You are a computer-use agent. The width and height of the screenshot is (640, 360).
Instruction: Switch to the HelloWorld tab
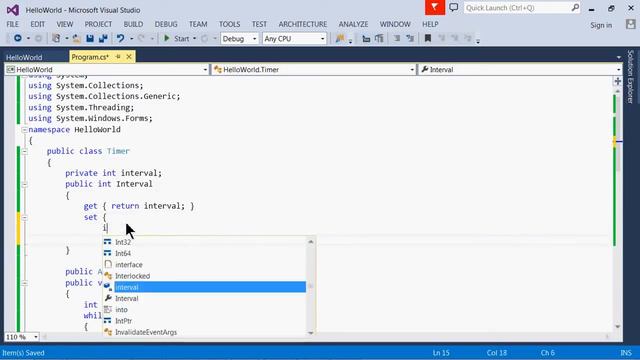click(x=24, y=58)
